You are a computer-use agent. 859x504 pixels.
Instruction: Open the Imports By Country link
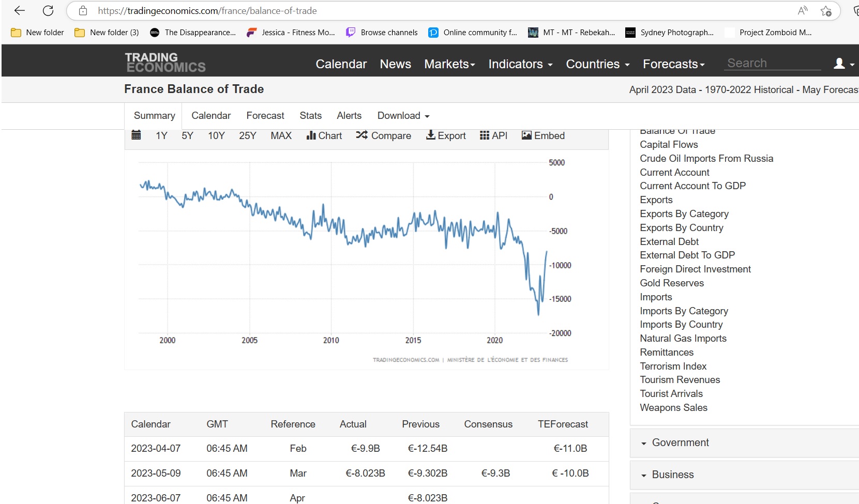click(x=681, y=324)
